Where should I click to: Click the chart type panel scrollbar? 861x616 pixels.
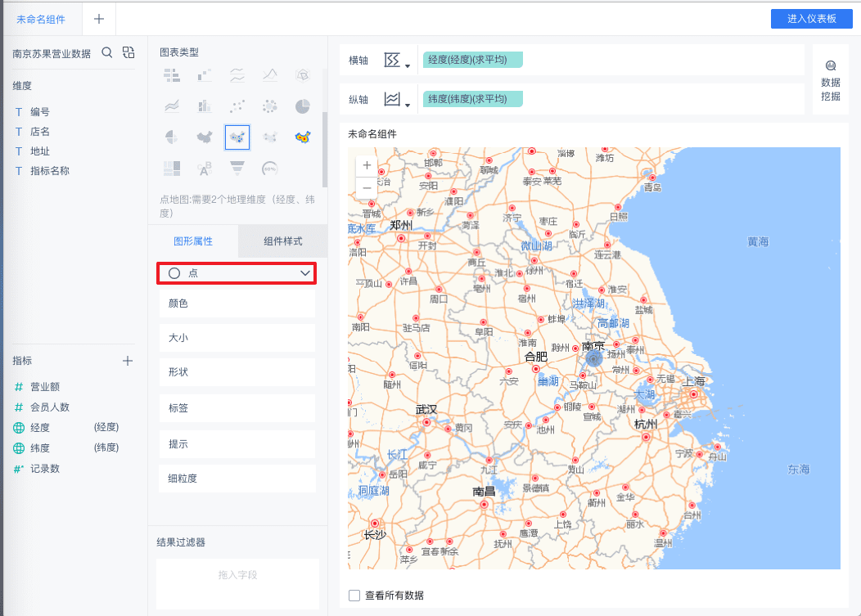(x=325, y=150)
